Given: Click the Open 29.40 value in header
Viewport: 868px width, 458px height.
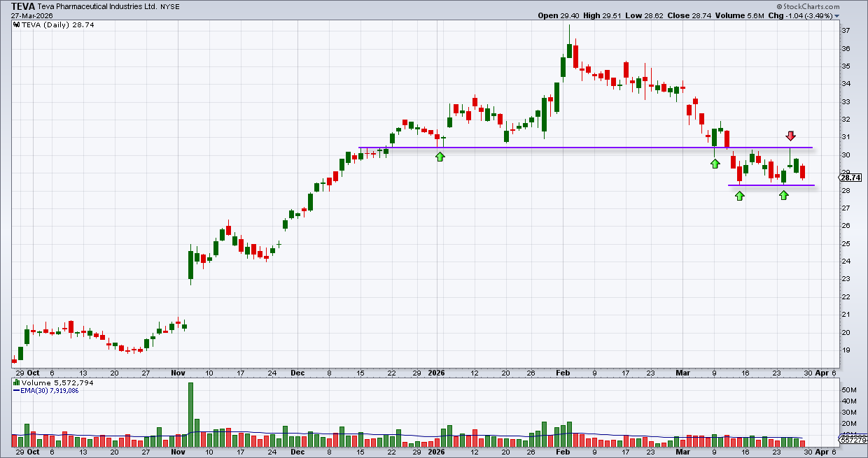Looking at the screenshot, I should pos(560,15).
